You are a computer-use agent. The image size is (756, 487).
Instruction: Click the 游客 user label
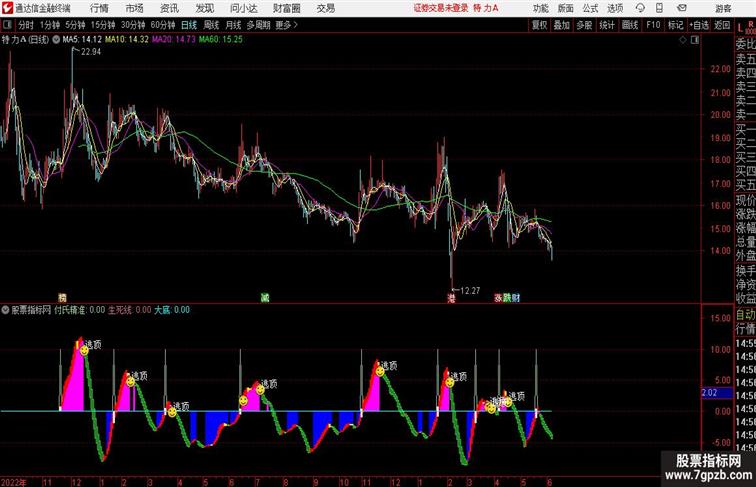point(723,8)
